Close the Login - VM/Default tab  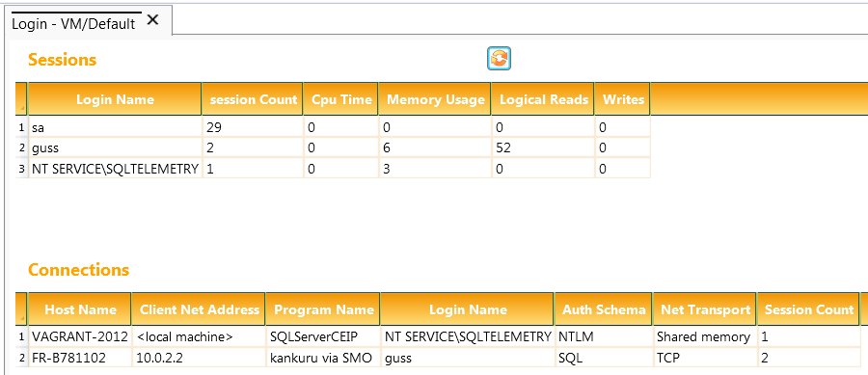152,20
